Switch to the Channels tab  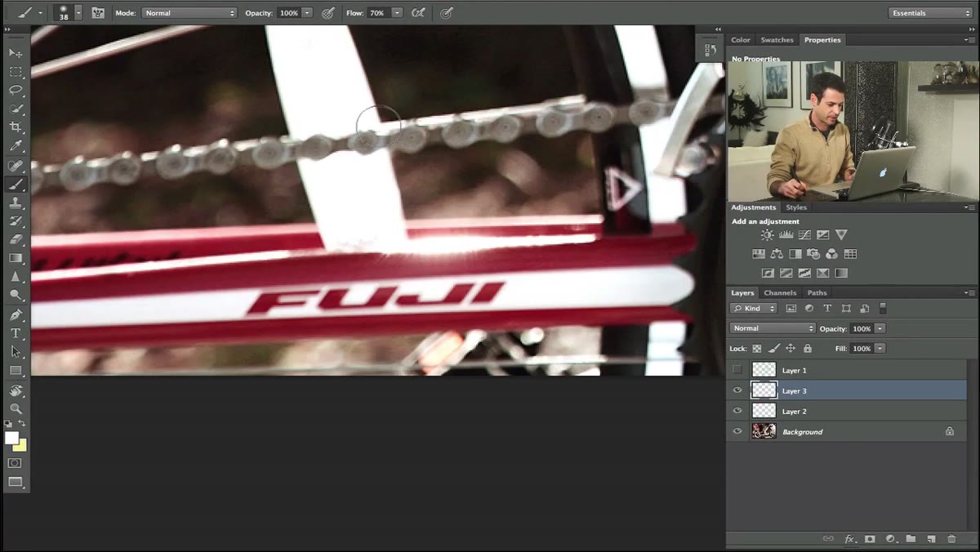[780, 292]
